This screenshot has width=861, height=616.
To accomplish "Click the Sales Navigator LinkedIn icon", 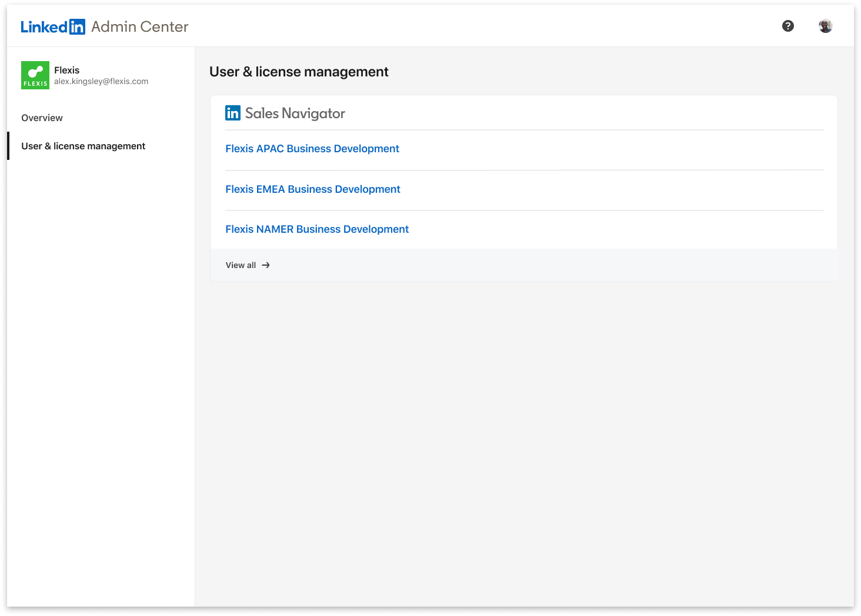I will (233, 113).
